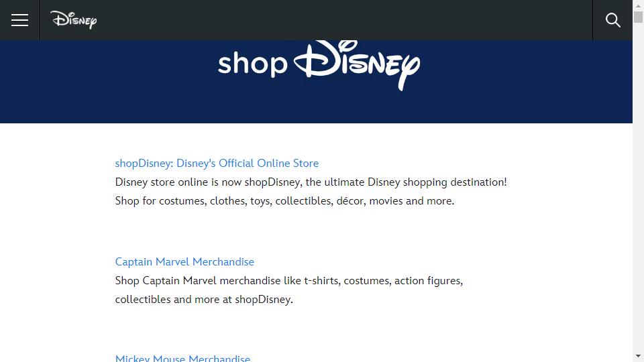
Task: Click the "Shop Captain Marvel merchandise like t-shirts" line
Action: click(x=288, y=281)
